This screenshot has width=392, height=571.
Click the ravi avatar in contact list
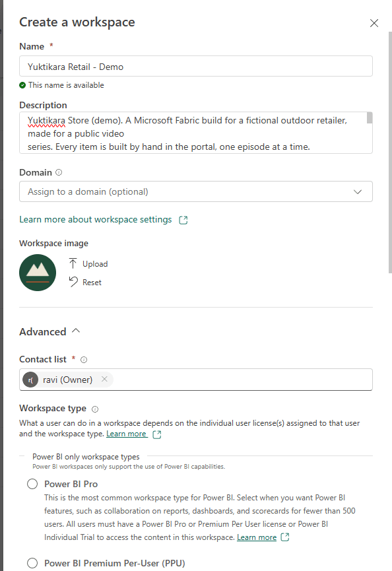tap(30, 380)
